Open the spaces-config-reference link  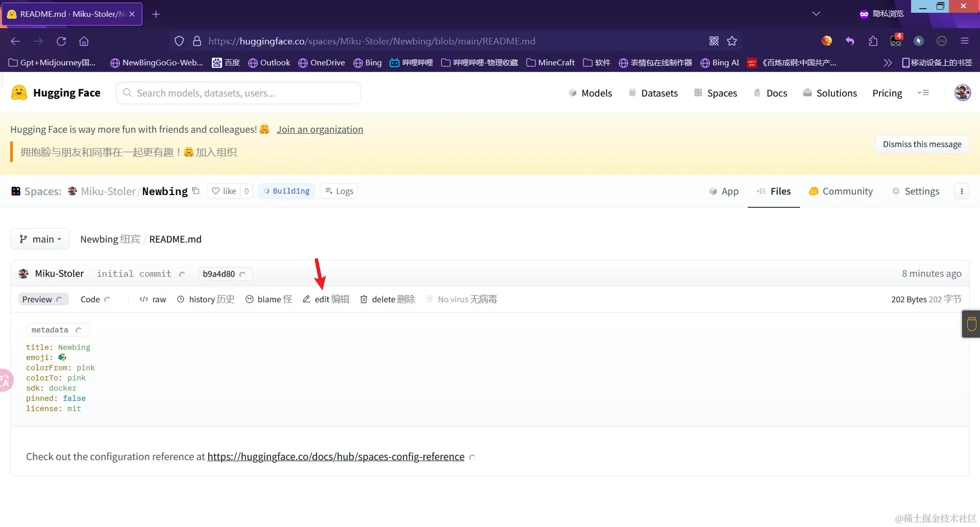click(336, 457)
